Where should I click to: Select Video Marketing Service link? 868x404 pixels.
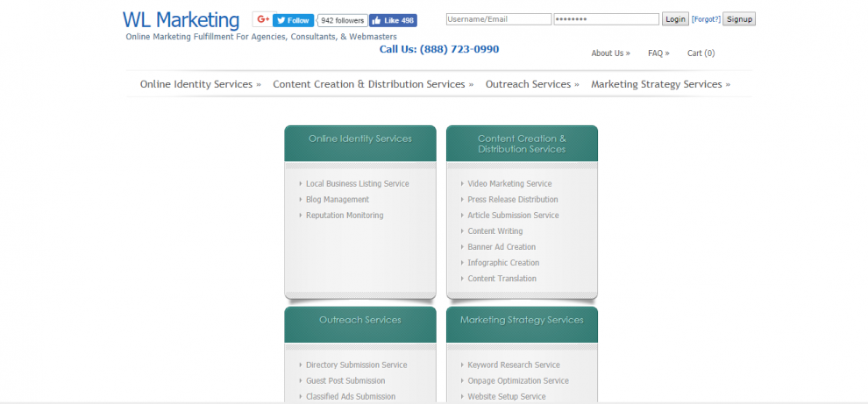tap(509, 184)
